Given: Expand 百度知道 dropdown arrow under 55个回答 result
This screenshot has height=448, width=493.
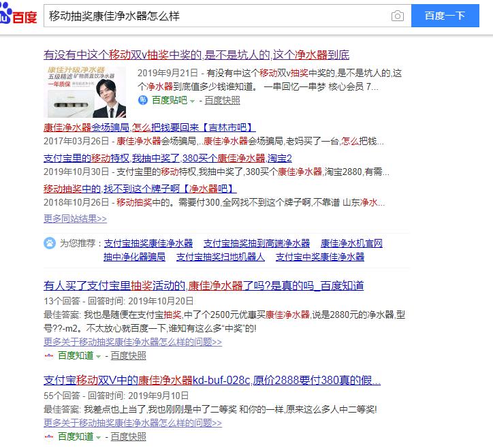Looking at the screenshot, I should tap(99, 438).
